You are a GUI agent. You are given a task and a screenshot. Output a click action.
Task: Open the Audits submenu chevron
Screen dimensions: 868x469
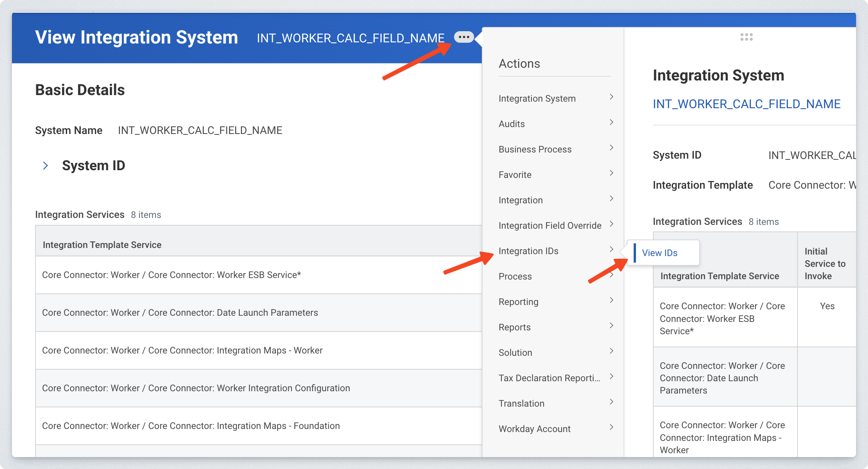tap(611, 122)
